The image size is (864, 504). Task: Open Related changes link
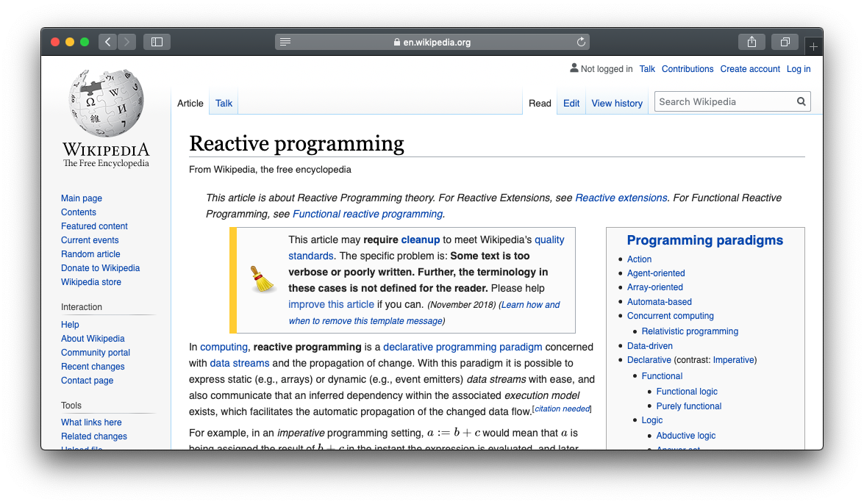pyautogui.click(x=93, y=436)
